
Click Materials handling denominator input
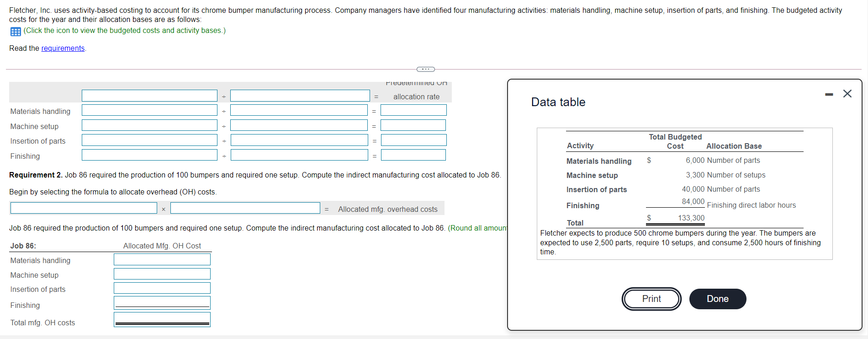coord(299,110)
